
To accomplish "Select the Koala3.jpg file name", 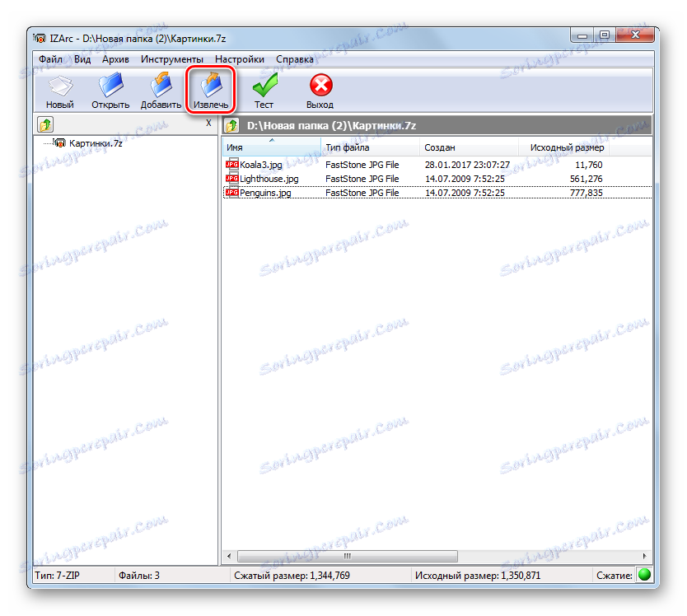I will click(x=260, y=165).
